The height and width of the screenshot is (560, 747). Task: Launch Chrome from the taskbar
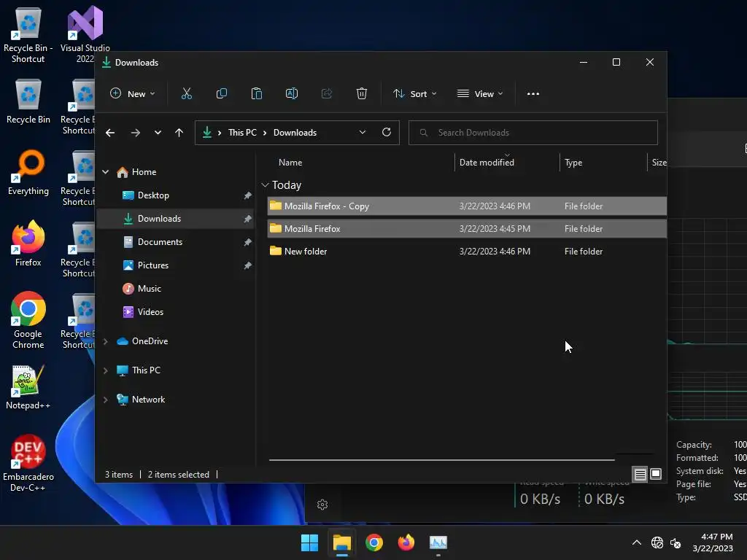click(x=374, y=542)
